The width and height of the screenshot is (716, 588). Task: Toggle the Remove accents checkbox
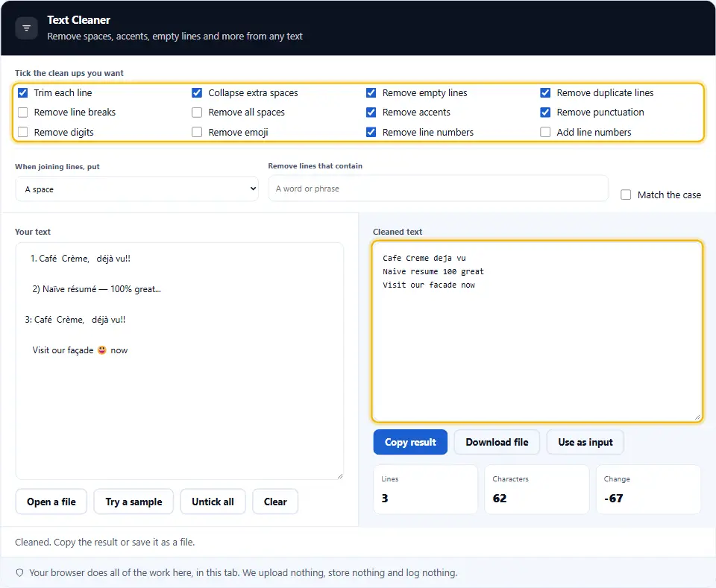[x=371, y=113]
